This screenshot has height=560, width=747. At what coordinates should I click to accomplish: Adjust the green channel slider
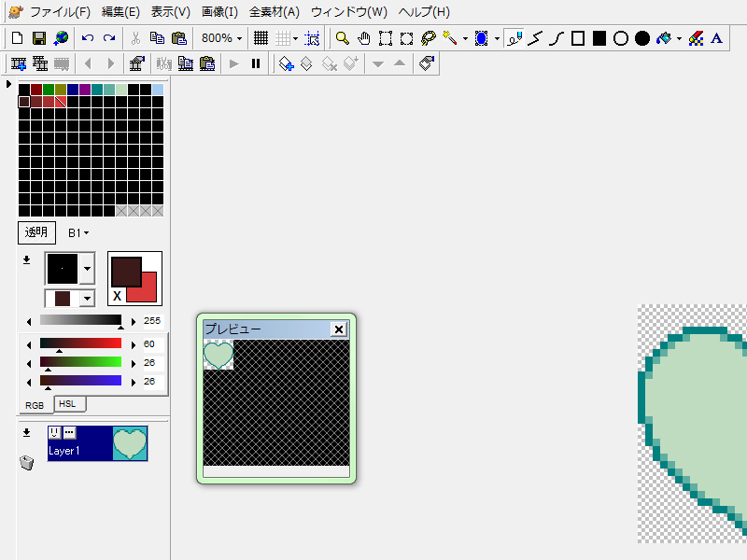click(80, 362)
